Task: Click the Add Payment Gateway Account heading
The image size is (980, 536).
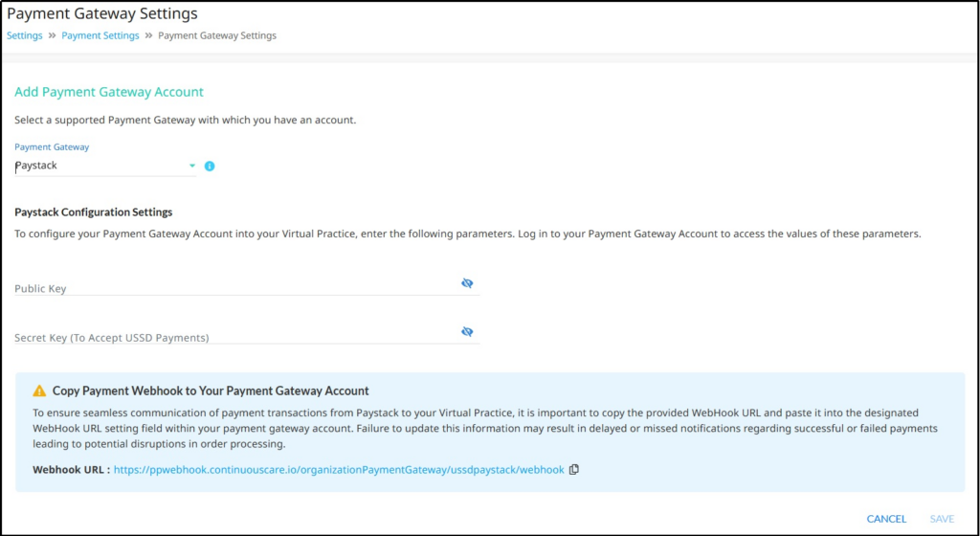Action: pos(109,92)
